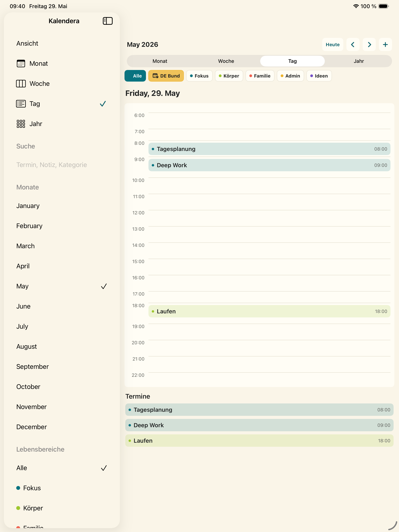Select Körper under Lebensbereiche in sidebar
Image resolution: width=399 pixels, height=532 pixels.
click(62, 508)
